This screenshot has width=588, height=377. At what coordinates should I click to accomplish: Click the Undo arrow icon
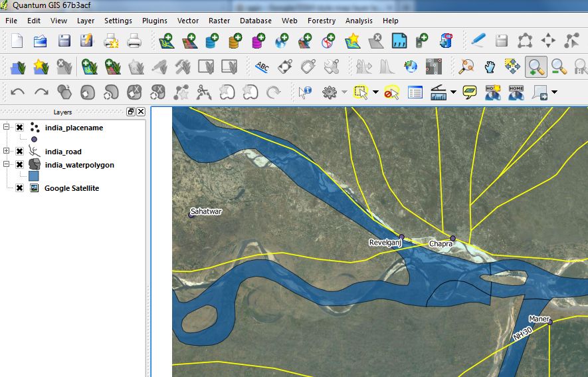pyautogui.click(x=18, y=92)
